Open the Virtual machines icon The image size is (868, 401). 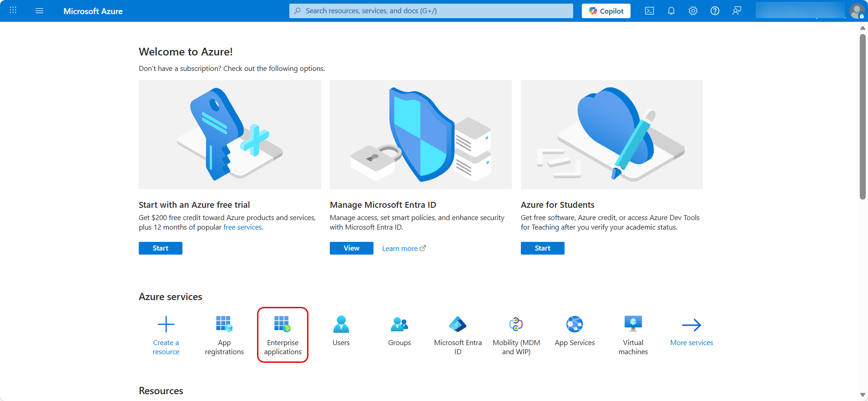tap(633, 324)
